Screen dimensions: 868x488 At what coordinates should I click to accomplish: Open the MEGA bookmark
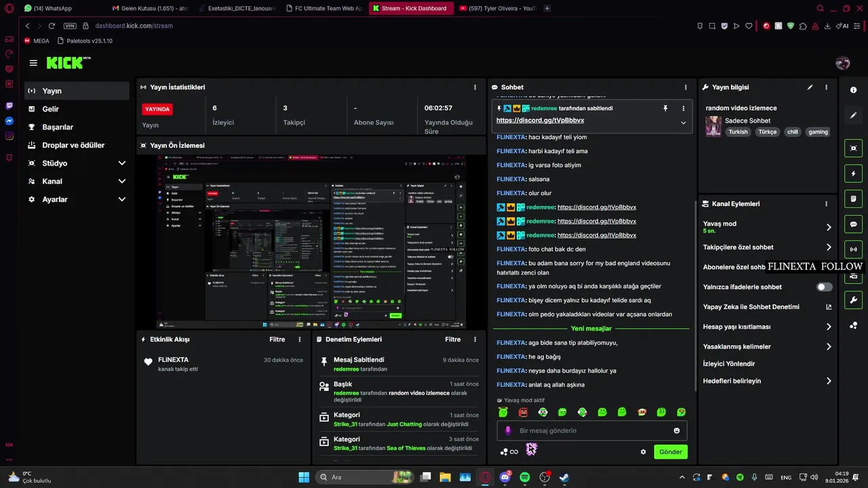click(x=37, y=41)
